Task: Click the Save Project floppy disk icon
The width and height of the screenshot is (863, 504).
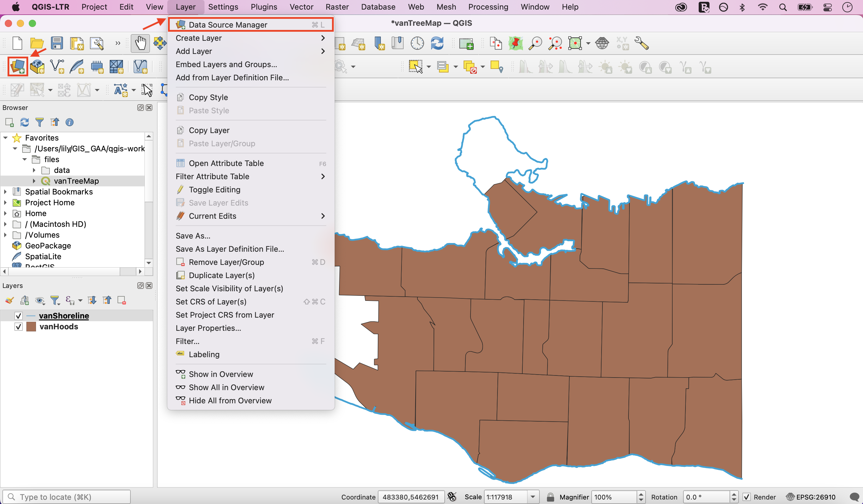Action: coord(57,43)
